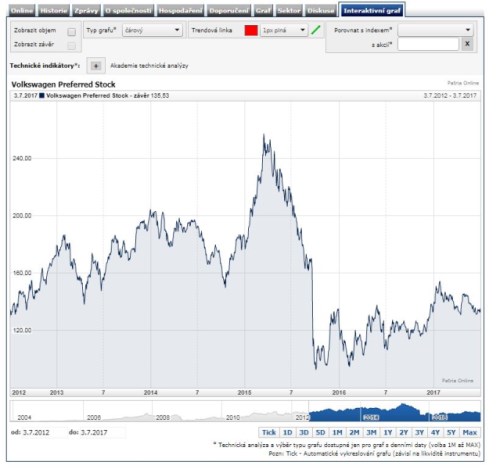The height and width of the screenshot is (469, 500).
Task: Select the 3M time range
Action: (x=371, y=432)
